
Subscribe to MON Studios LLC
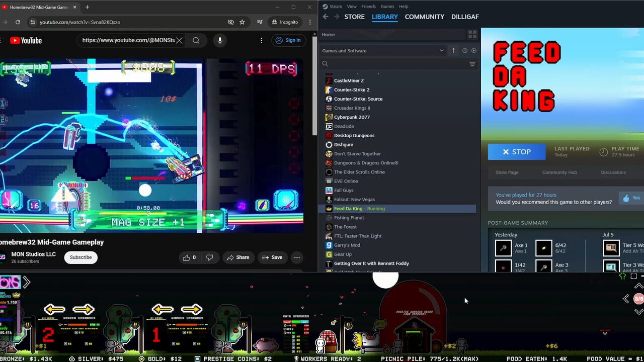coord(80,257)
